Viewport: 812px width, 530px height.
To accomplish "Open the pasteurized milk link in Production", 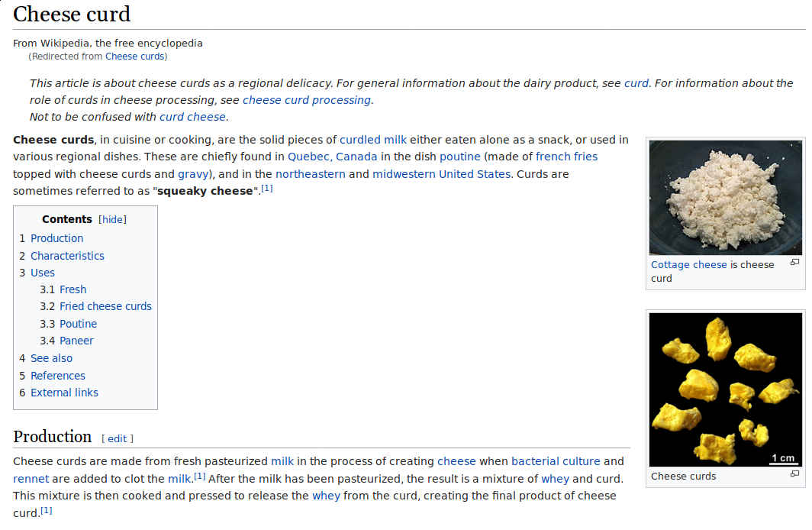I will point(282,461).
